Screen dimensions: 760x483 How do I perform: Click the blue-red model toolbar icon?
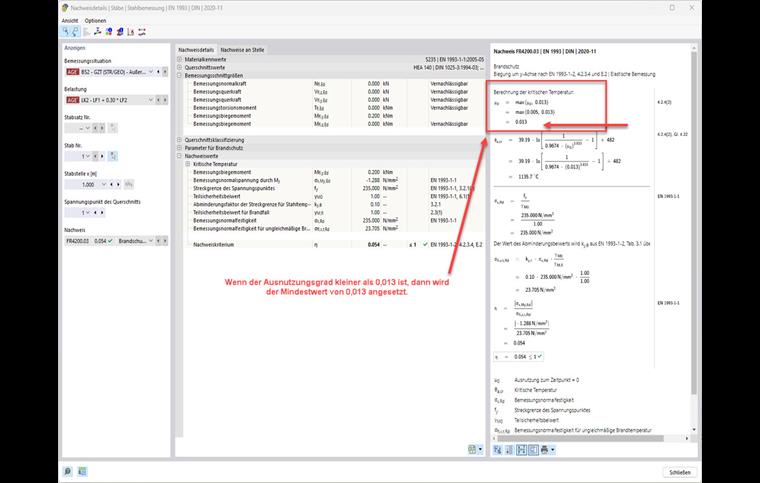[x=120, y=32]
